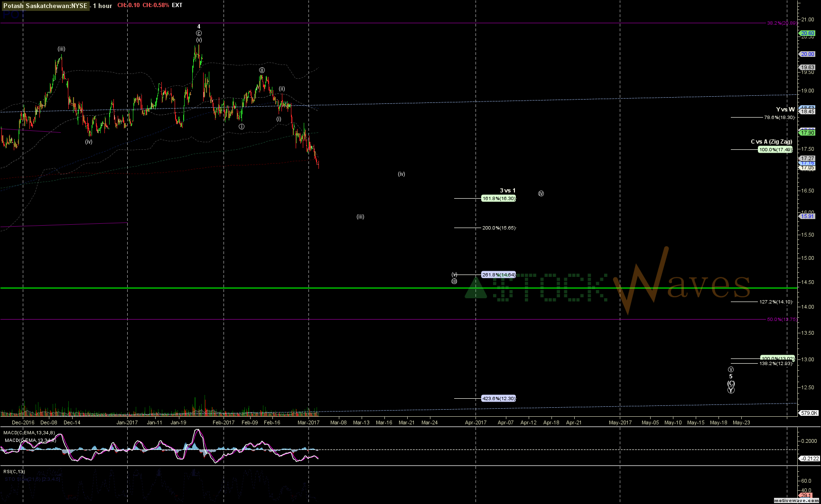Click the upper MACD(C,EMA,13,34,8) indicator label

pos(29,433)
